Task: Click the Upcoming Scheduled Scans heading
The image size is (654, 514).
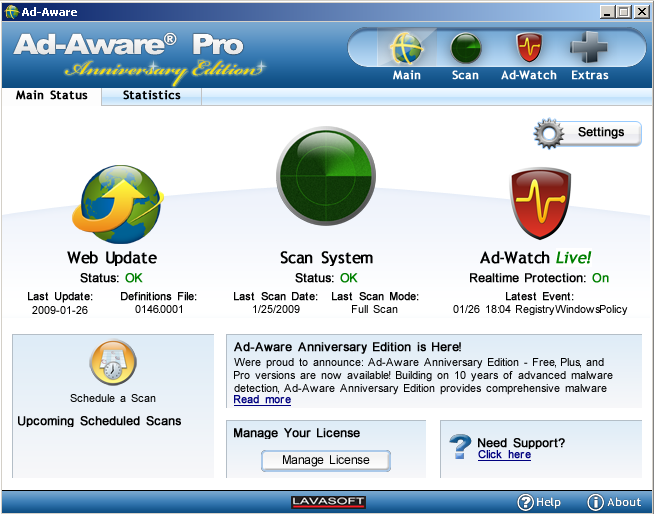Action: (99, 421)
